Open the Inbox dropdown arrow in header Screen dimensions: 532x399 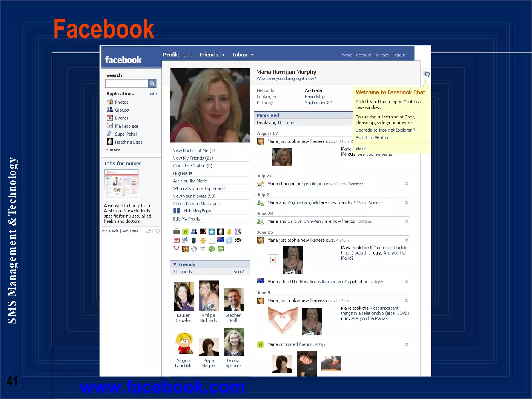pyautogui.click(x=252, y=55)
